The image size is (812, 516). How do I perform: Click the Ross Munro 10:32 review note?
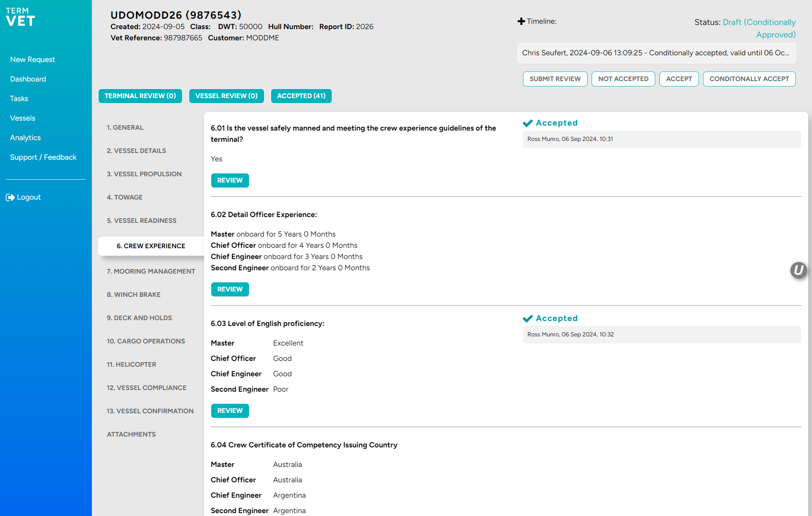pyautogui.click(x=661, y=335)
